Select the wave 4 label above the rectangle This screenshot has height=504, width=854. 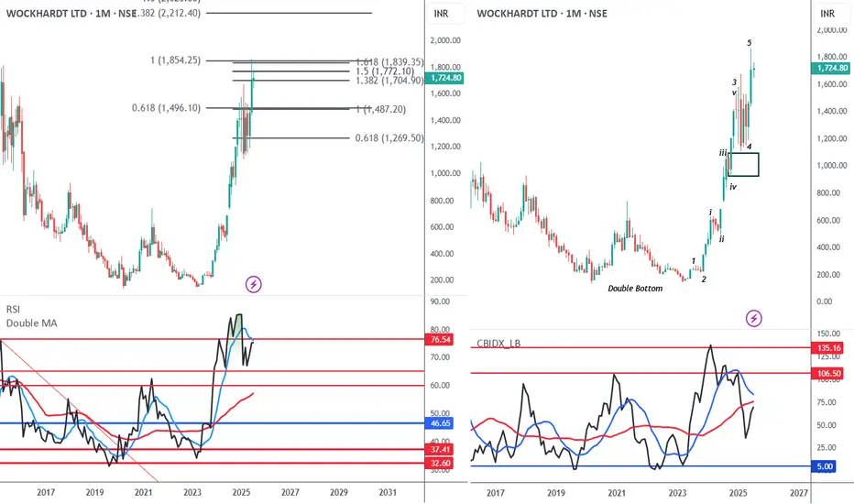pyautogui.click(x=750, y=147)
